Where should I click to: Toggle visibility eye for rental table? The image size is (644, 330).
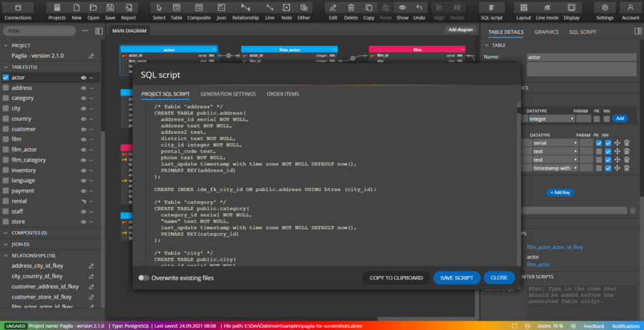tap(84, 201)
